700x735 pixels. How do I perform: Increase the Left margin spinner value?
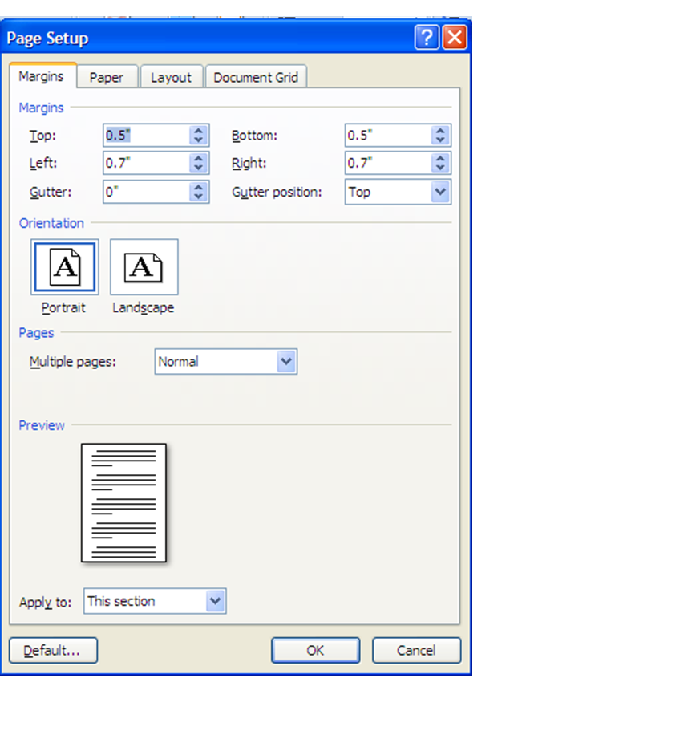click(199, 159)
